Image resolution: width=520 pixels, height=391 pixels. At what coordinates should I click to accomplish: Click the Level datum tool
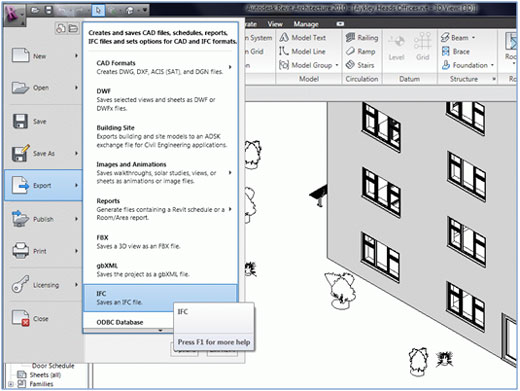[396, 47]
